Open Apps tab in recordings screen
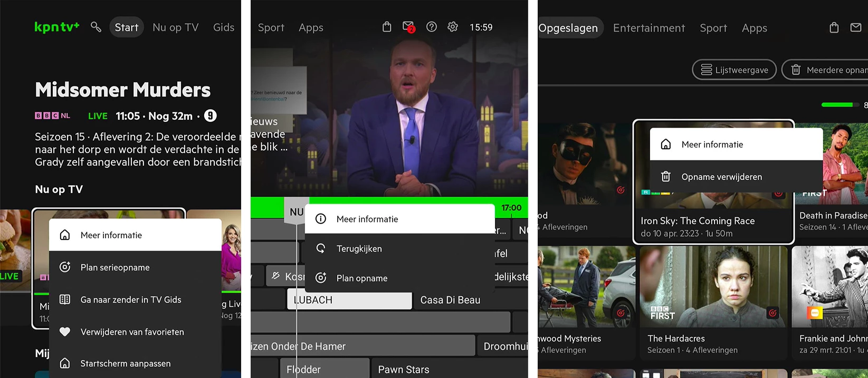 coord(755,28)
